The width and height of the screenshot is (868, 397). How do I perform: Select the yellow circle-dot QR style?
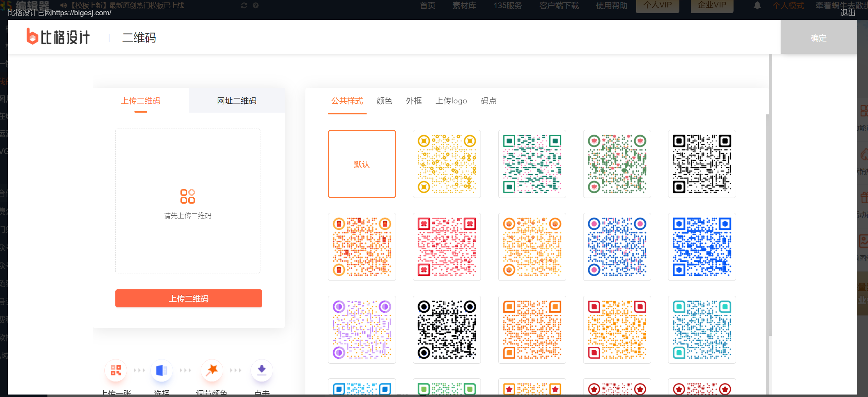pyautogui.click(x=447, y=164)
